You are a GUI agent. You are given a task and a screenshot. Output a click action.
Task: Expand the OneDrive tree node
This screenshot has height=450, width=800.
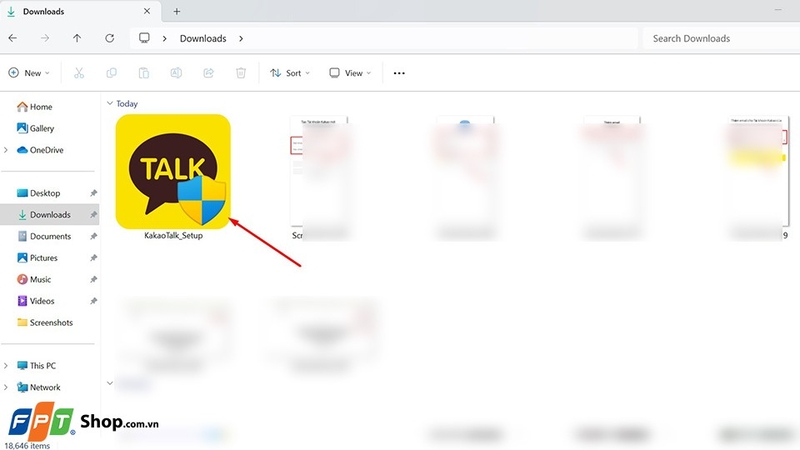pos(6,150)
